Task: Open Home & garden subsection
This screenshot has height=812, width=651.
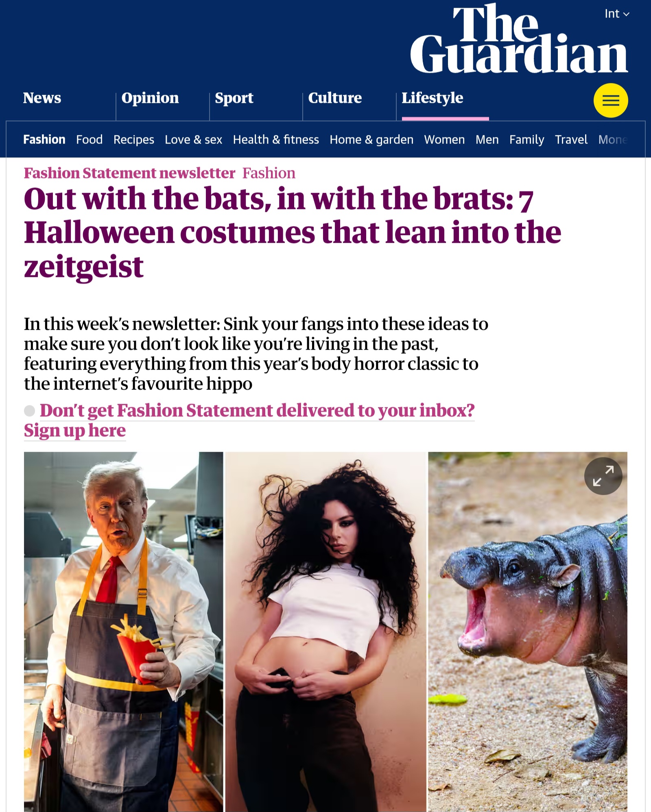Action: (371, 139)
